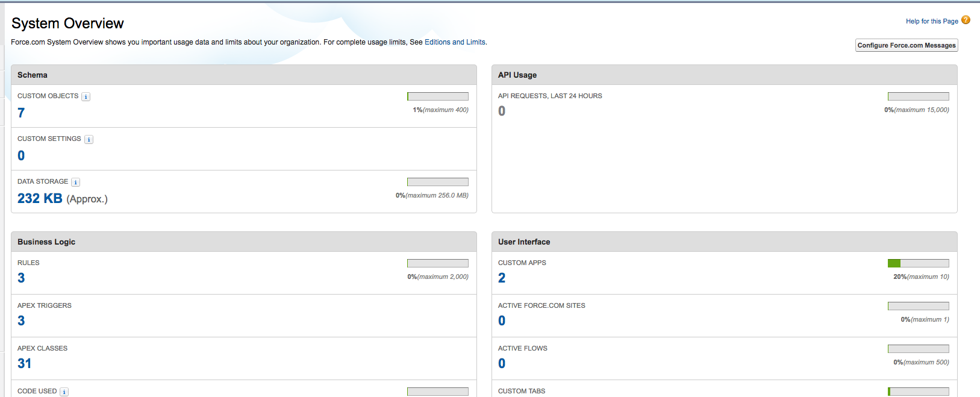Open the 232 KB data storage value

click(40, 198)
